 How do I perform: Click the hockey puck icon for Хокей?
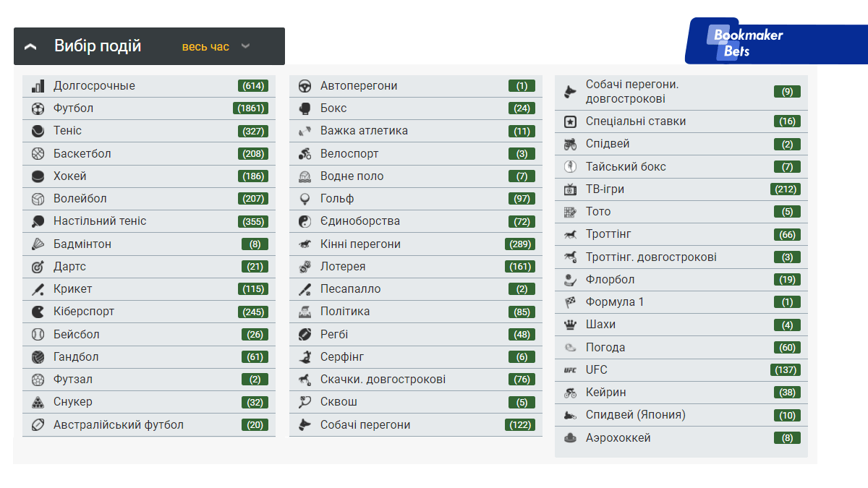pyautogui.click(x=38, y=176)
